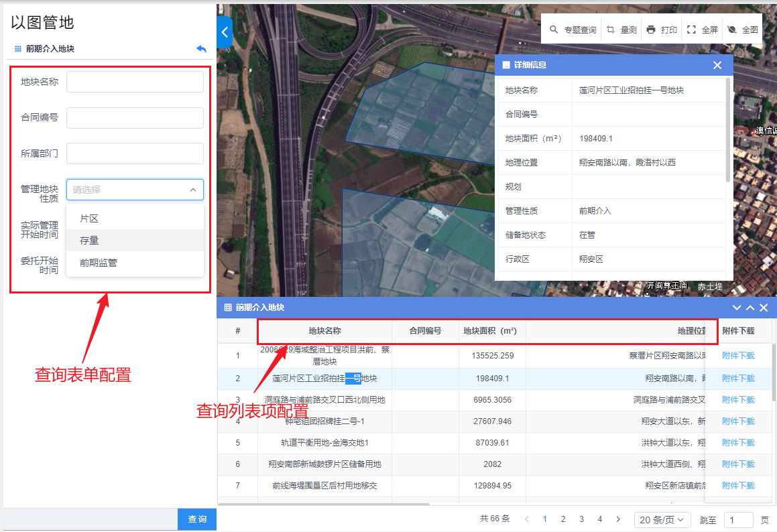Click the 打印 print icon
777x532 pixels.
[651, 30]
